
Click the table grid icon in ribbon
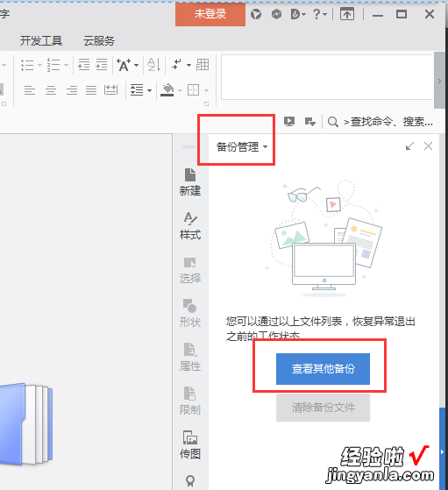click(x=203, y=65)
